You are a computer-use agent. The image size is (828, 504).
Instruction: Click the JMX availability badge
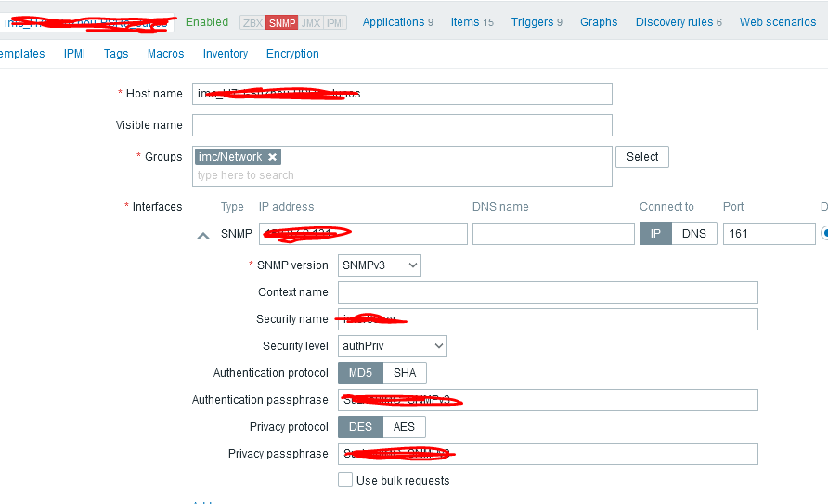click(311, 22)
